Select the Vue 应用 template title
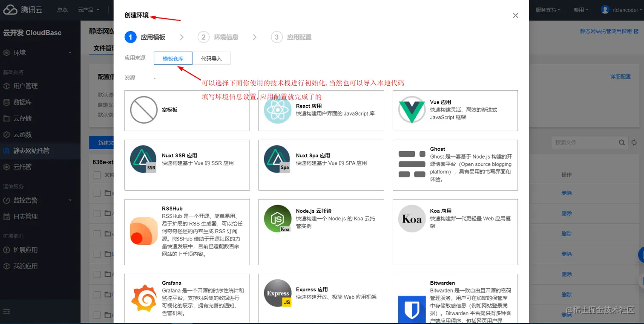Viewport: 644px width, 324px height. [x=440, y=102]
